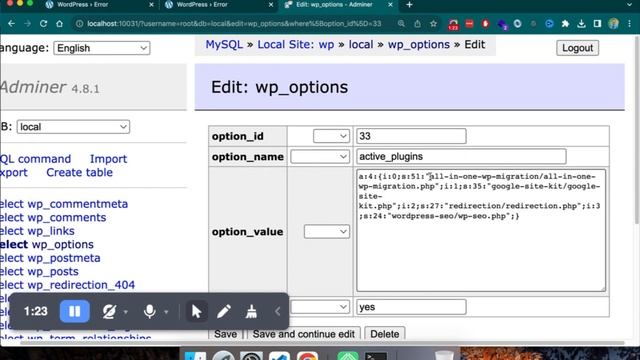This screenshot has height=360, width=640.
Task: Click the option_name field active_plugins
Action: click(461, 156)
